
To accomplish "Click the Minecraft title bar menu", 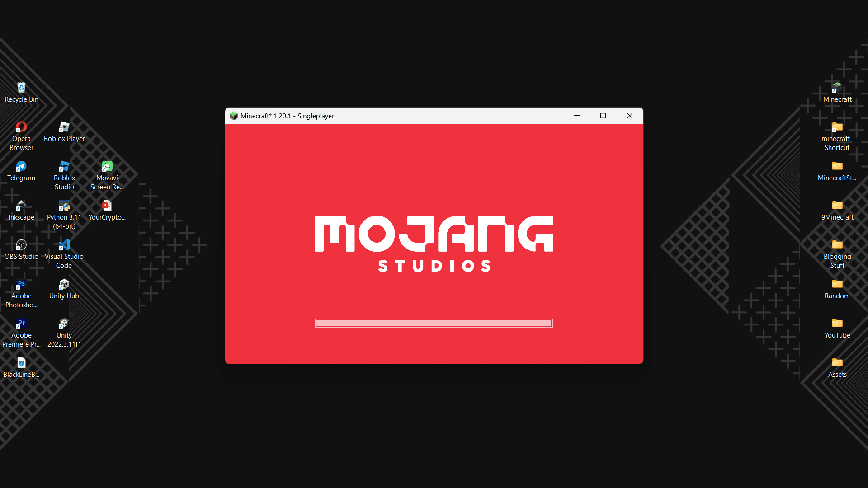I will 234,116.
